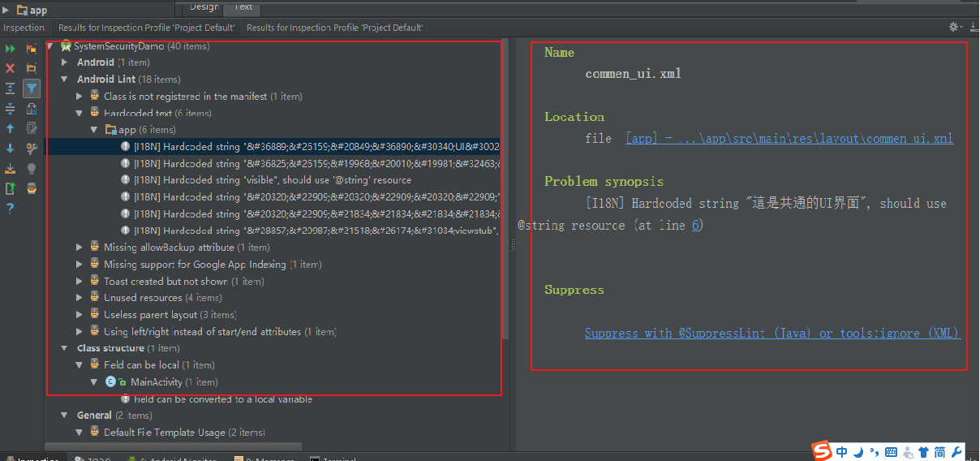Image resolution: width=980 pixels, height=461 pixels.
Task: Open the commen_ui.xml file location link
Action: (789, 139)
